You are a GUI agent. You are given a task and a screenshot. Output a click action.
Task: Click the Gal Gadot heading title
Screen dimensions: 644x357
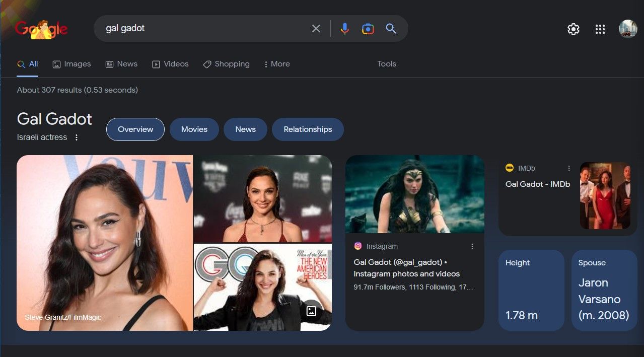tap(54, 119)
